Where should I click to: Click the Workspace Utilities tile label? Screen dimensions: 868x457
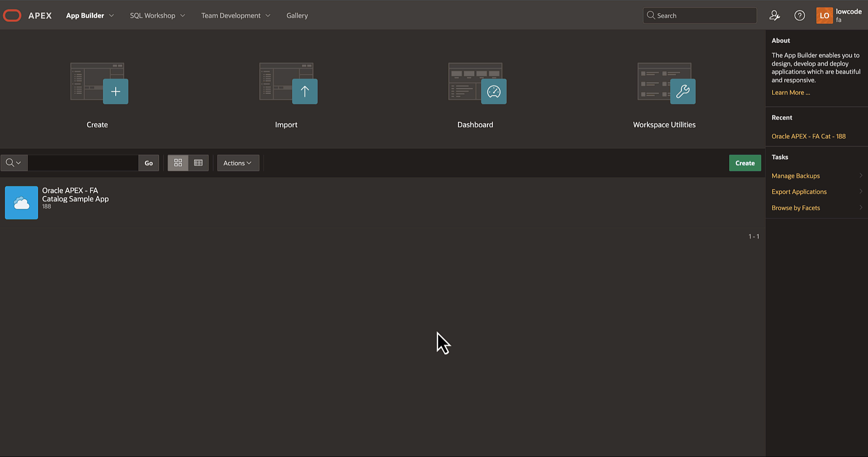[664, 125]
